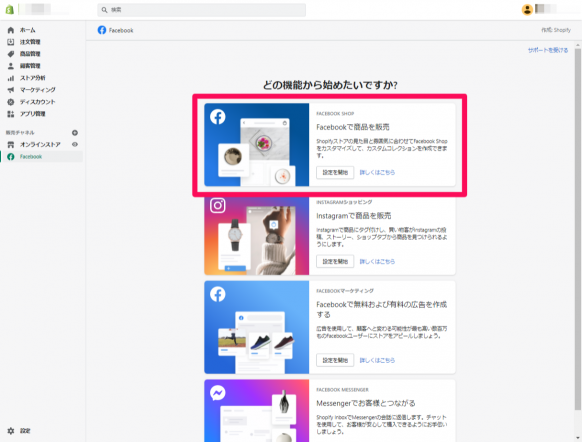Image resolution: width=582 pixels, height=442 pixels.
Task: Focus the top search field
Action: point(202,10)
